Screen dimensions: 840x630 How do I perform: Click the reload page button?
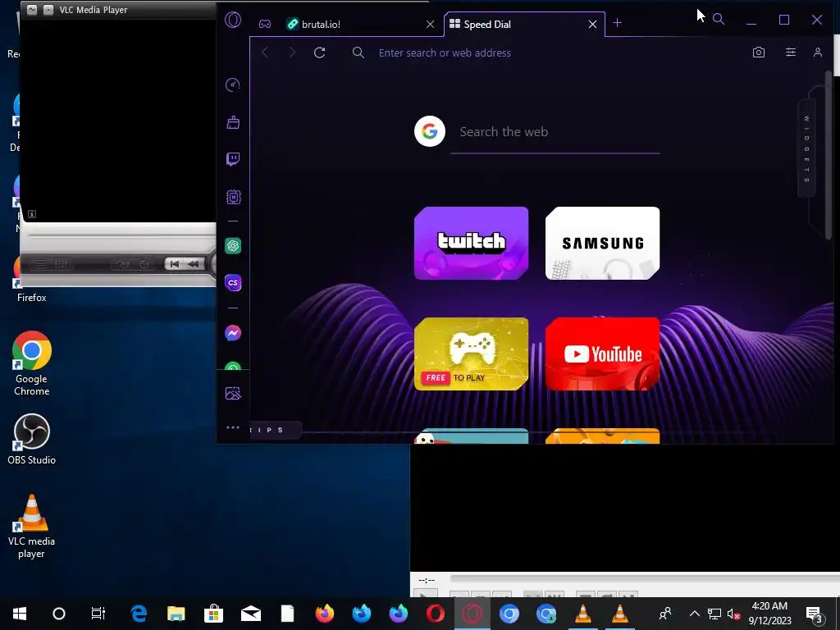point(320,52)
